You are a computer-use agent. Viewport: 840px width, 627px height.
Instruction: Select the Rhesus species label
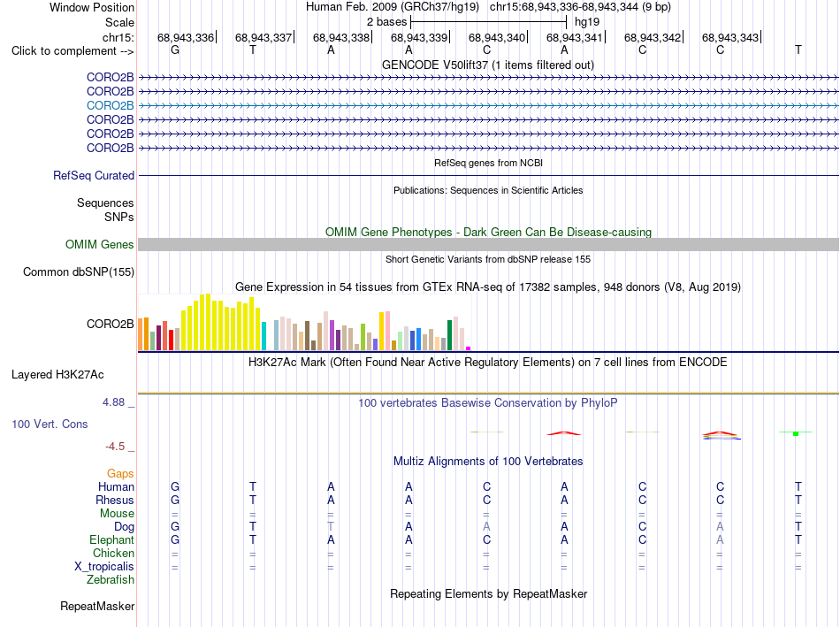115,500
